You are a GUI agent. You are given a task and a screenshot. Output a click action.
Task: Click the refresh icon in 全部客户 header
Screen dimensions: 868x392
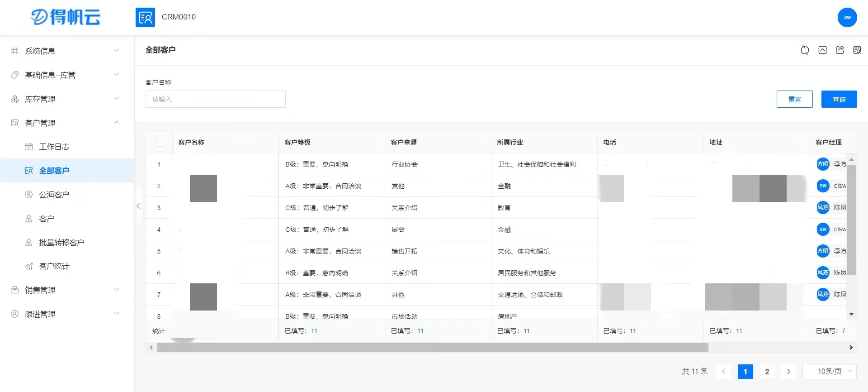pos(805,50)
